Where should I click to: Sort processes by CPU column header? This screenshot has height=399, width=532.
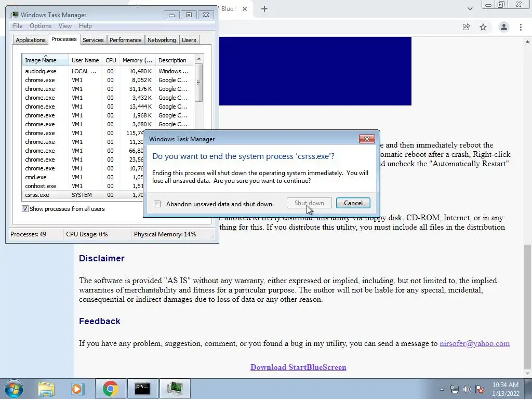(111, 60)
